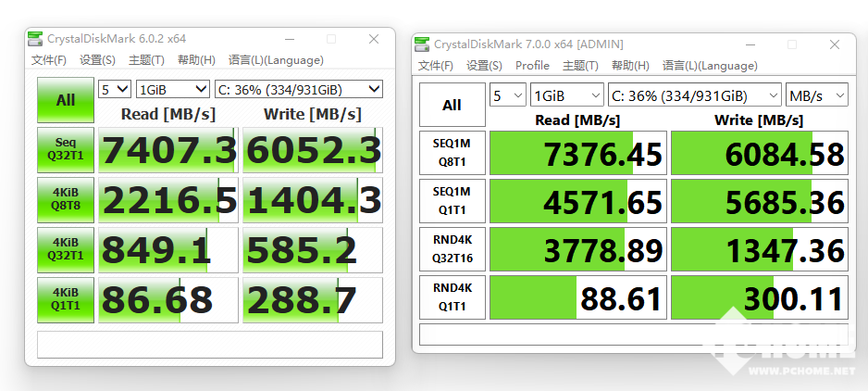Click the 7407.3 sequential read result
This screenshot has width=868, height=391.
[x=168, y=150]
